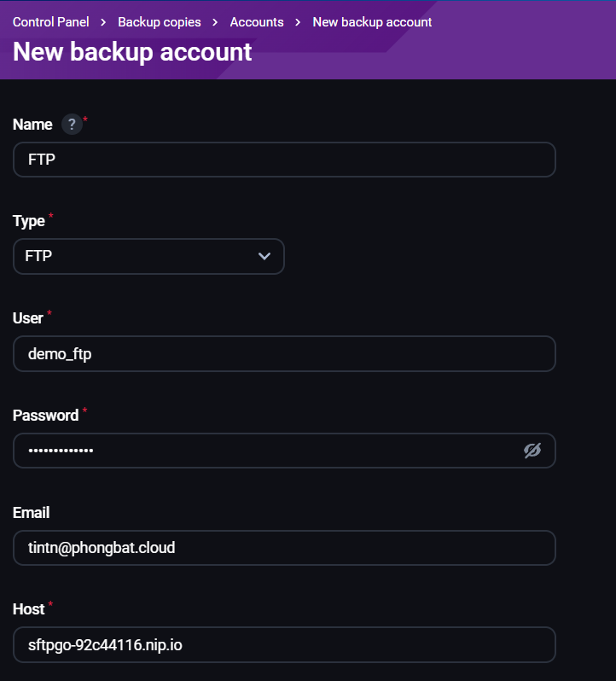Click the New backup account page heading

click(132, 52)
